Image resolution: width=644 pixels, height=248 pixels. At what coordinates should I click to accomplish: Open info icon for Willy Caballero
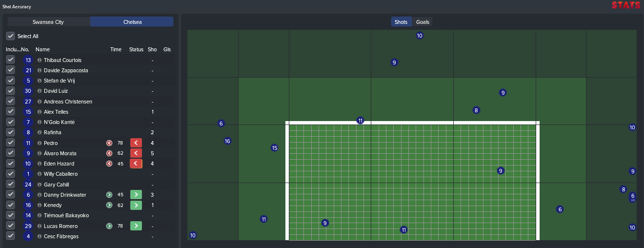point(40,174)
